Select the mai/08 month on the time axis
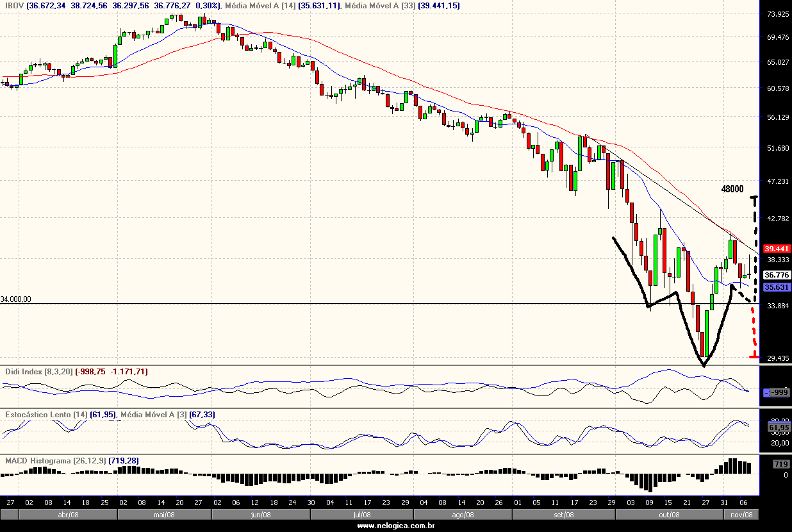This screenshot has width=792, height=532. coord(165,515)
